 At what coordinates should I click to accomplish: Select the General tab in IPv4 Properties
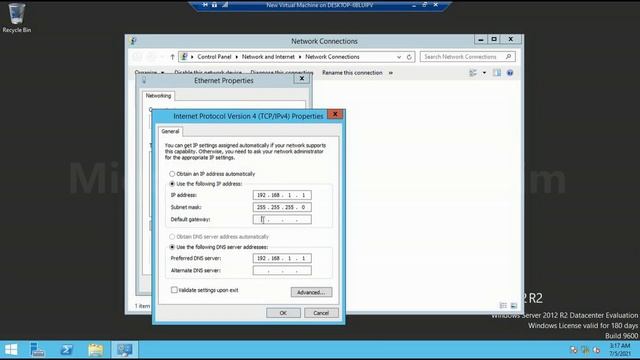click(170, 131)
